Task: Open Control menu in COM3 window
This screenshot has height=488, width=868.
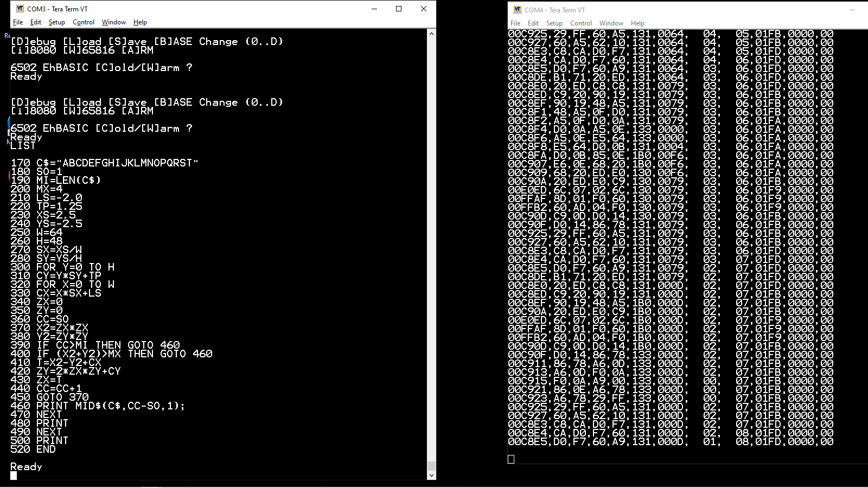Action: pyautogui.click(x=84, y=22)
